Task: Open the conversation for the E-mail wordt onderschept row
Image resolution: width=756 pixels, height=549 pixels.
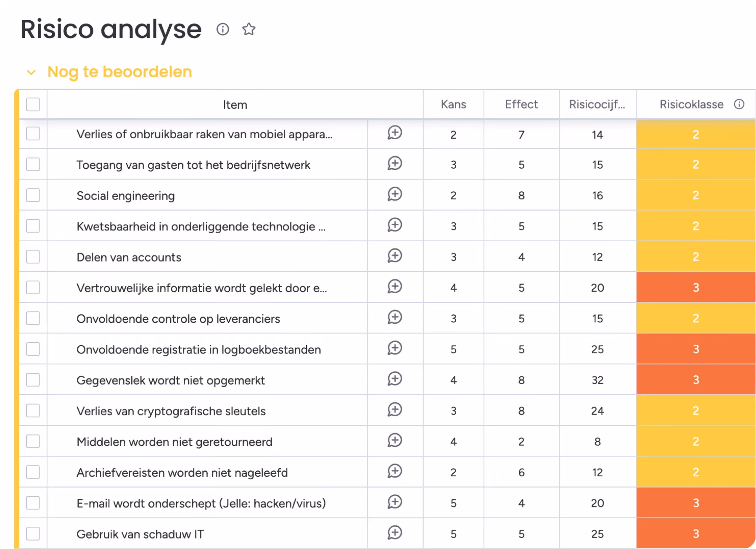Action: point(395,502)
